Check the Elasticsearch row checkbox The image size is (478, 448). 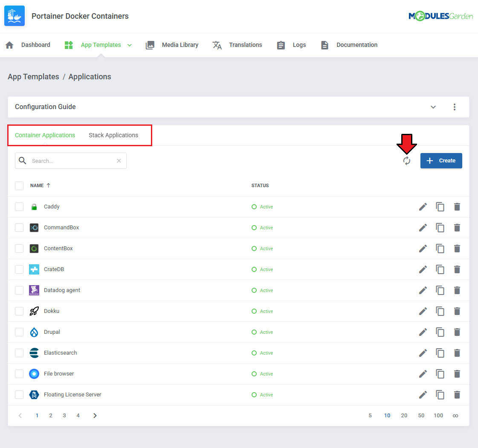pyautogui.click(x=19, y=353)
